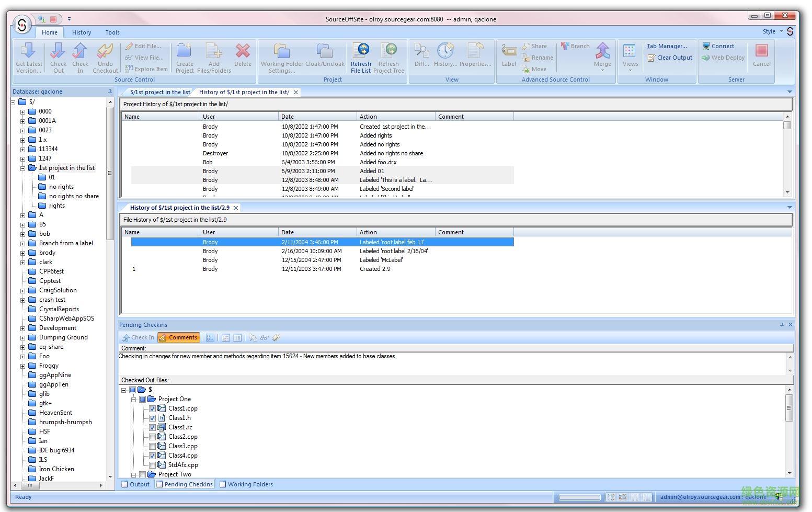Viewport: 812px width, 512px height.
Task: Select the Check Out icon in Source Control
Action: click(x=58, y=56)
